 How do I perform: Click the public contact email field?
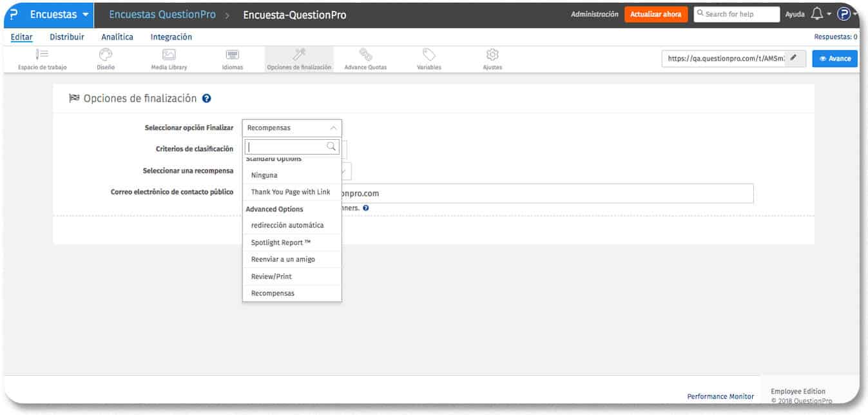[547, 193]
